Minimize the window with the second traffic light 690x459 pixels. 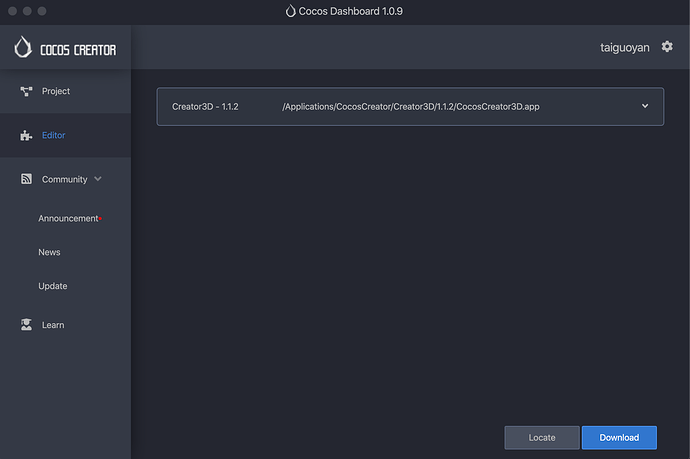click(27, 11)
